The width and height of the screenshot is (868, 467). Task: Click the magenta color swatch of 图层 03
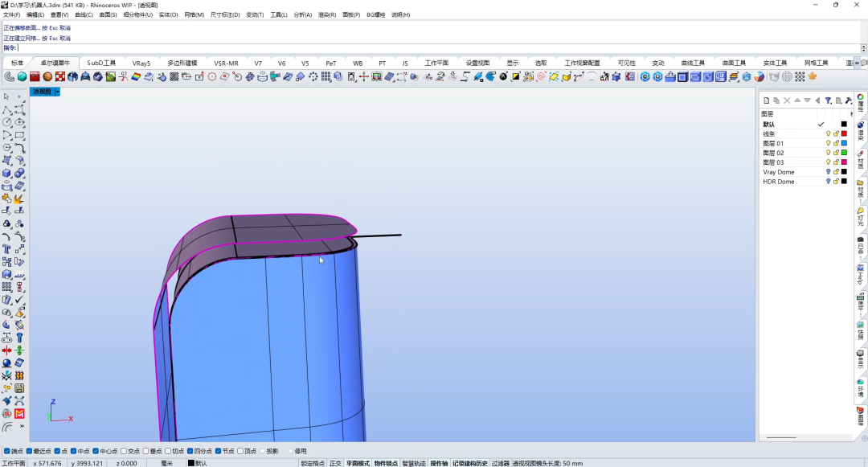coord(844,162)
